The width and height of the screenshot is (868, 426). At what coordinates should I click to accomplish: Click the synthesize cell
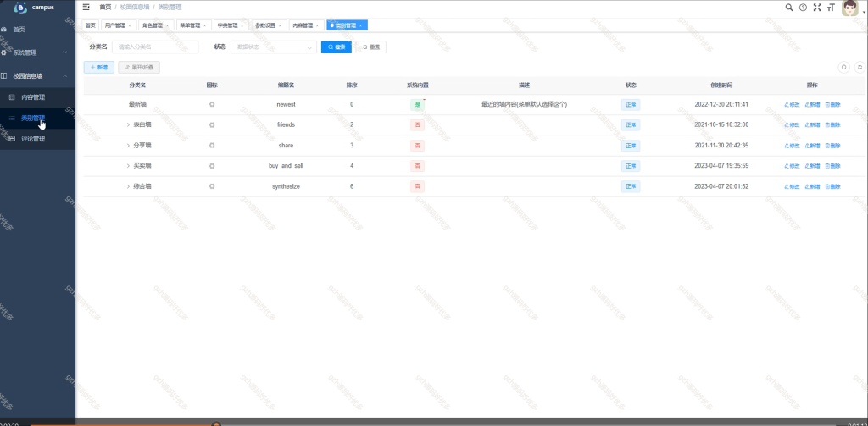[x=286, y=186]
